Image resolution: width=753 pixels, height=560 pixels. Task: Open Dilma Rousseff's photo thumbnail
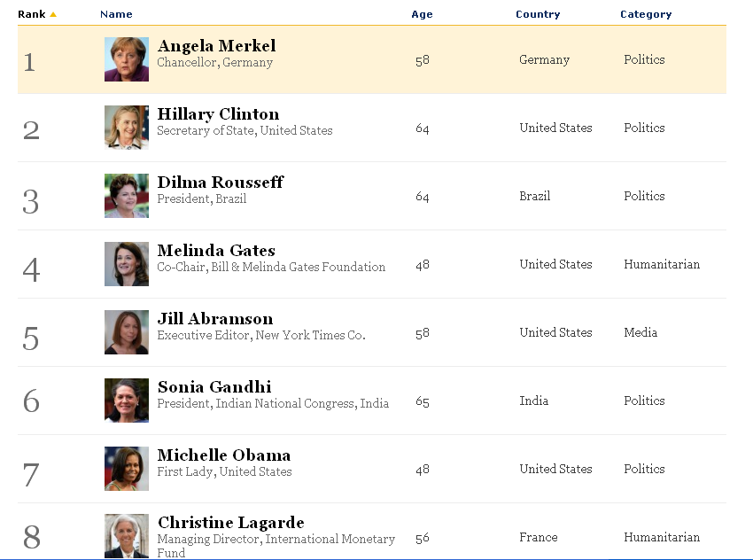coord(127,196)
